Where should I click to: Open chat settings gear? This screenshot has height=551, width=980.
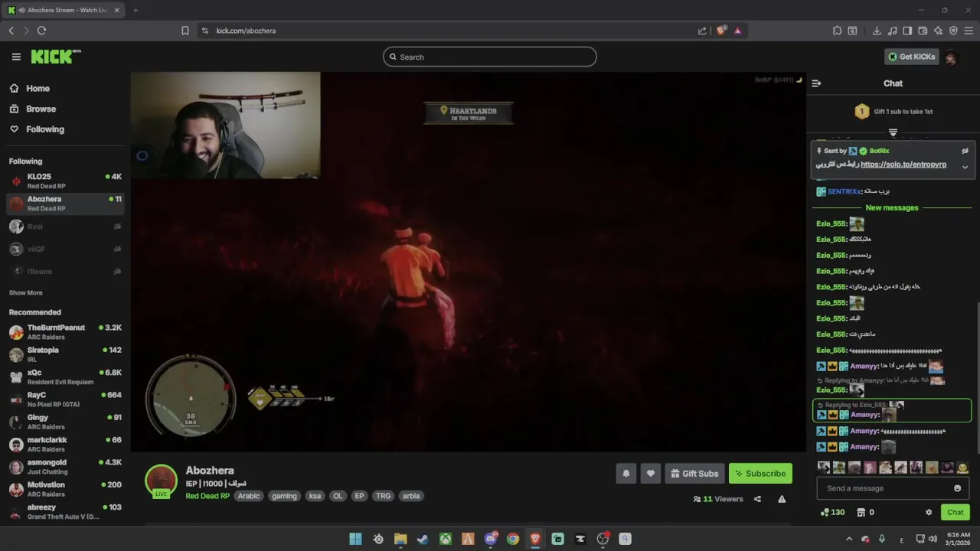pos(929,512)
